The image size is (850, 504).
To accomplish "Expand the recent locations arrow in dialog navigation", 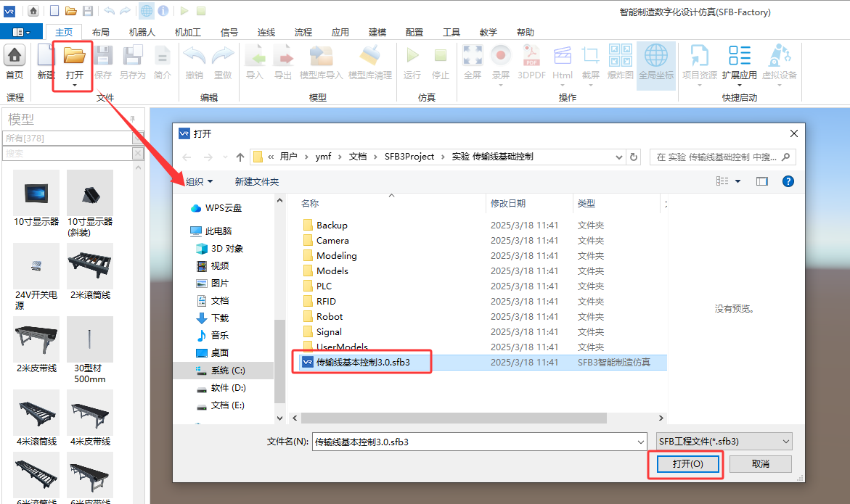I will 226,157.
